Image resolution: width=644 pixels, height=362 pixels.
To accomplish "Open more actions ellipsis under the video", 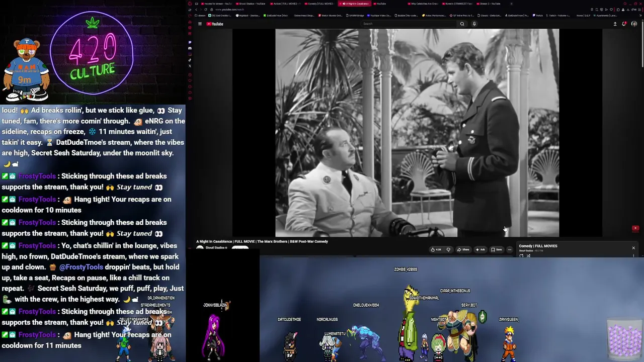I will [510, 249].
